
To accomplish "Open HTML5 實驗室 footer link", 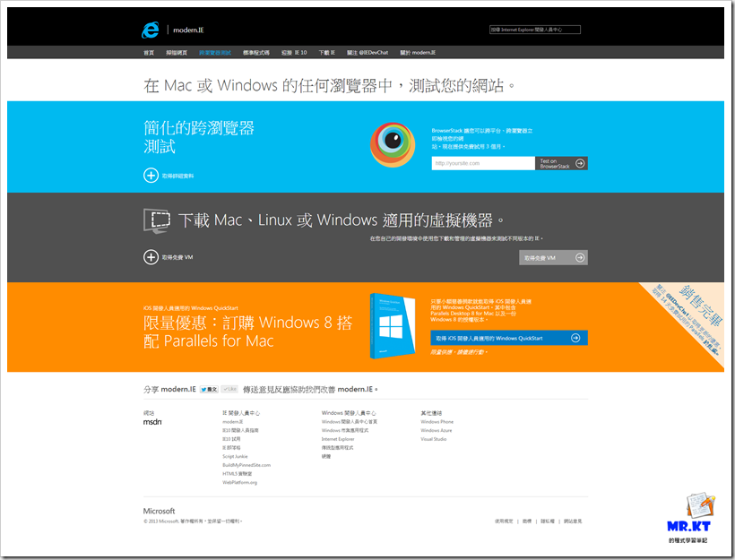I will pyautogui.click(x=238, y=474).
